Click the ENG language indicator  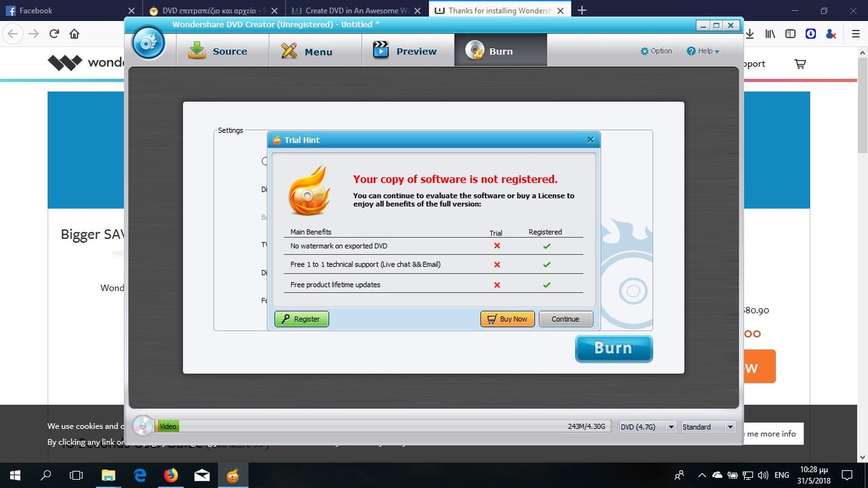782,475
